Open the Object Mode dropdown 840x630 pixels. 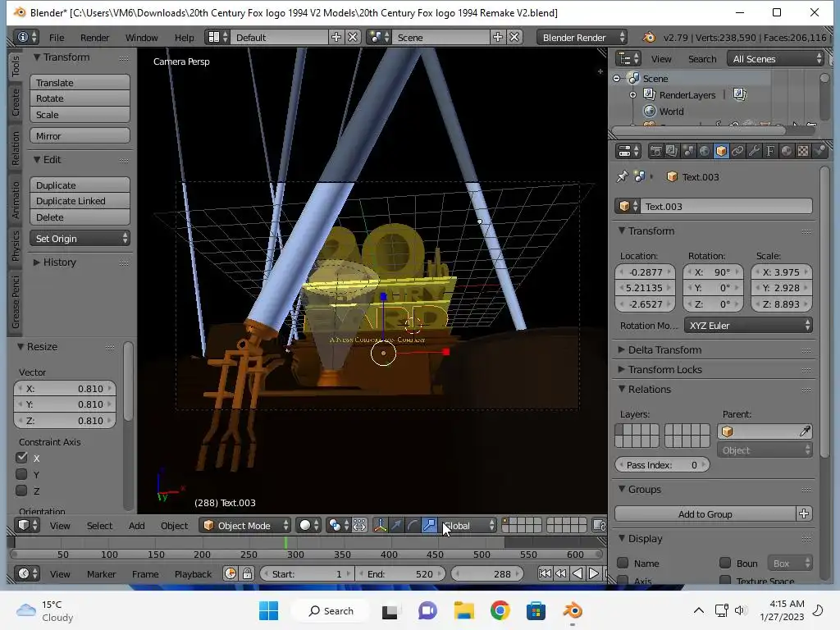(244, 526)
